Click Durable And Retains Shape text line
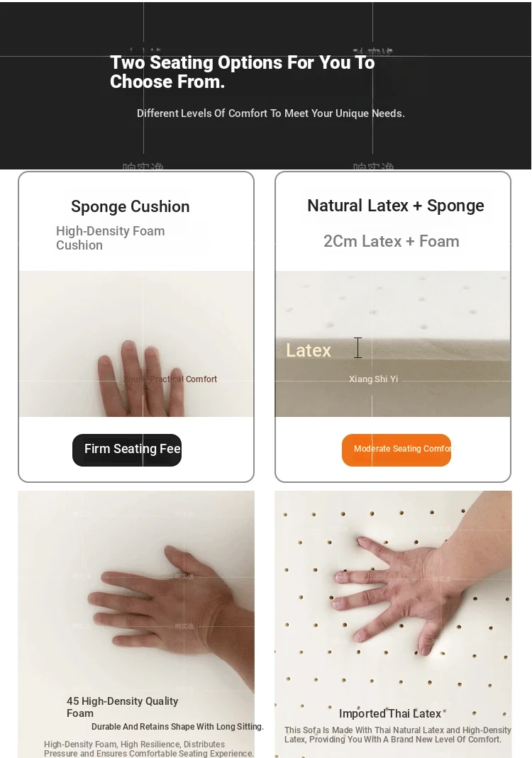 177,727
